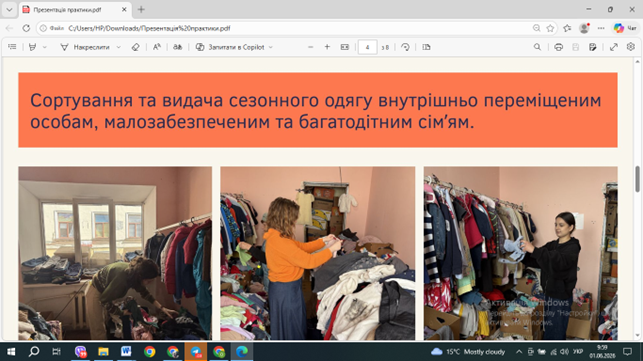The width and height of the screenshot is (643, 361).
Task: Open the volume control
Action: [565, 352]
